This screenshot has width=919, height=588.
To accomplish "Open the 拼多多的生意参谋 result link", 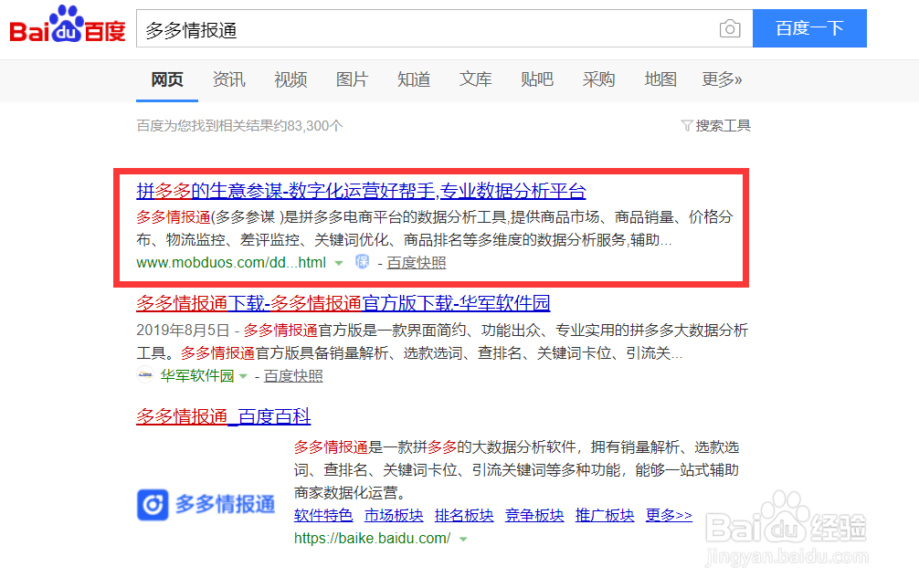I will [360, 191].
